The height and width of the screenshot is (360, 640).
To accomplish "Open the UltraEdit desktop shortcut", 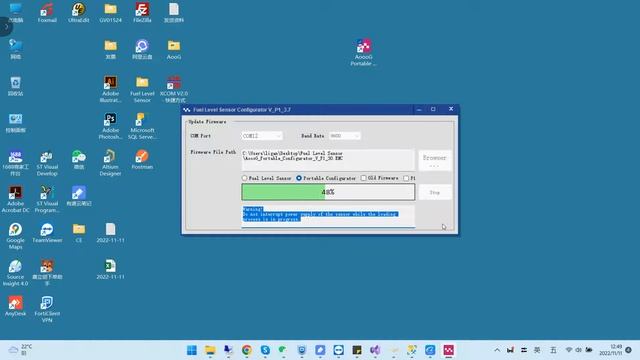I will (x=78, y=12).
